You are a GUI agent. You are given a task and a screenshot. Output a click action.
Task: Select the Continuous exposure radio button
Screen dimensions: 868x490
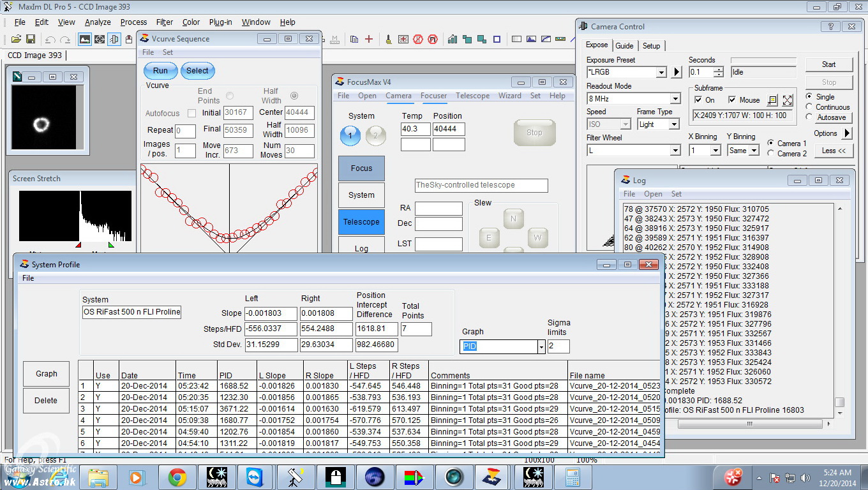point(809,107)
